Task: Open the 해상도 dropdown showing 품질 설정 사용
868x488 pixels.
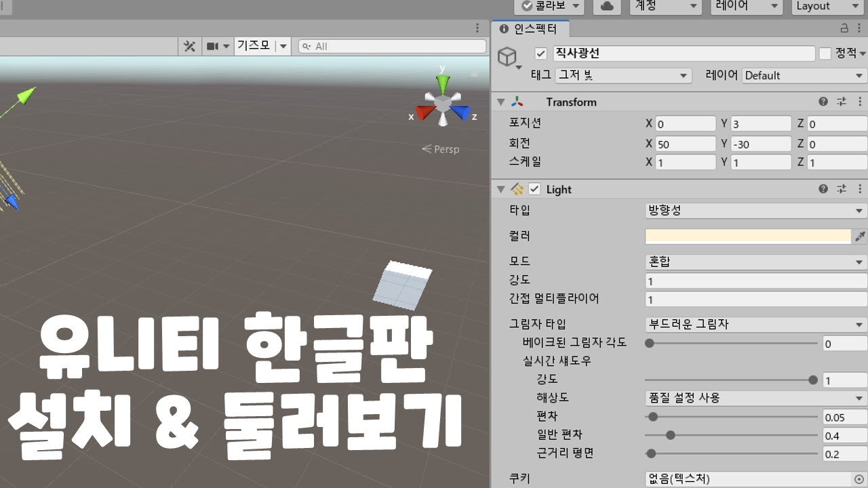Action: (x=756, y=399)
